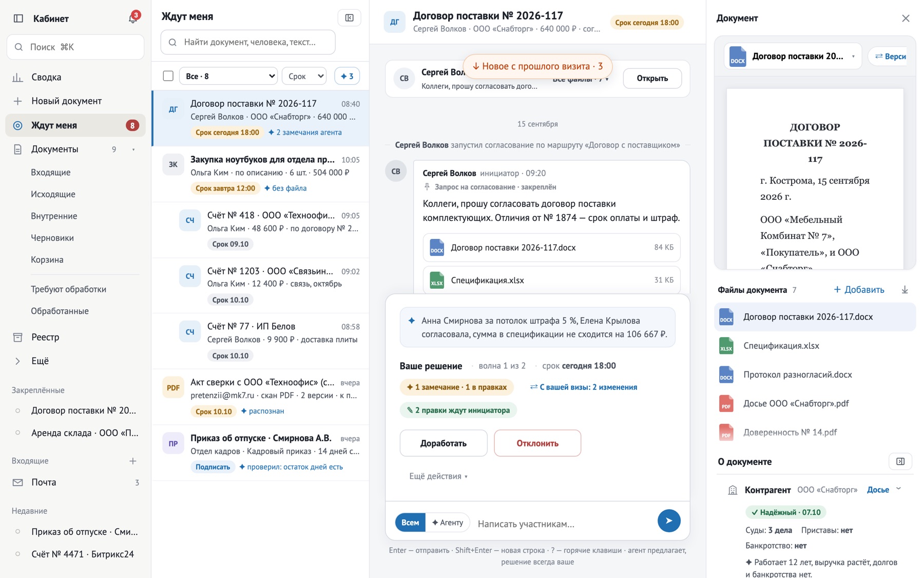The width and height of the screenshot is (924, 578).
Task: Open document selector Договор поставки 20... dropdown
Action: [793, 57]
